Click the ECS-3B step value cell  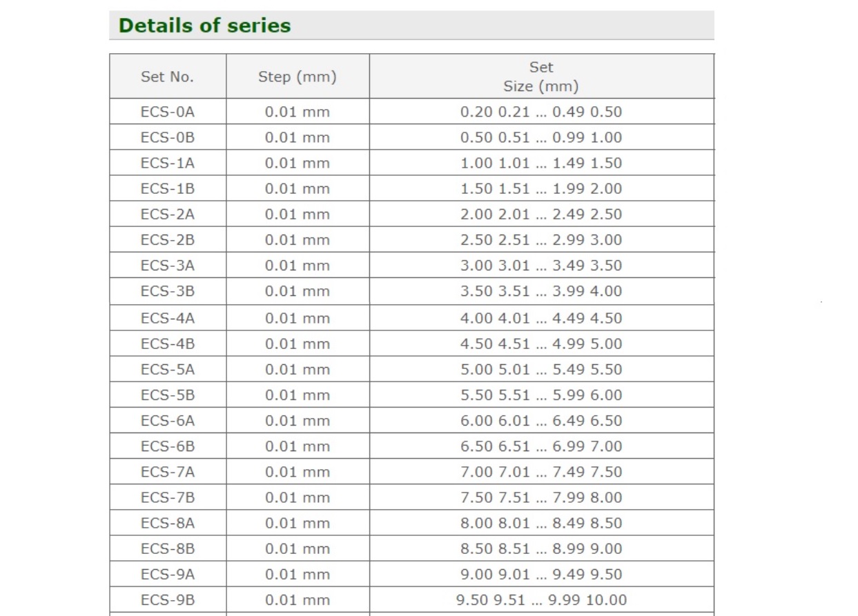[x=298, y=291]
